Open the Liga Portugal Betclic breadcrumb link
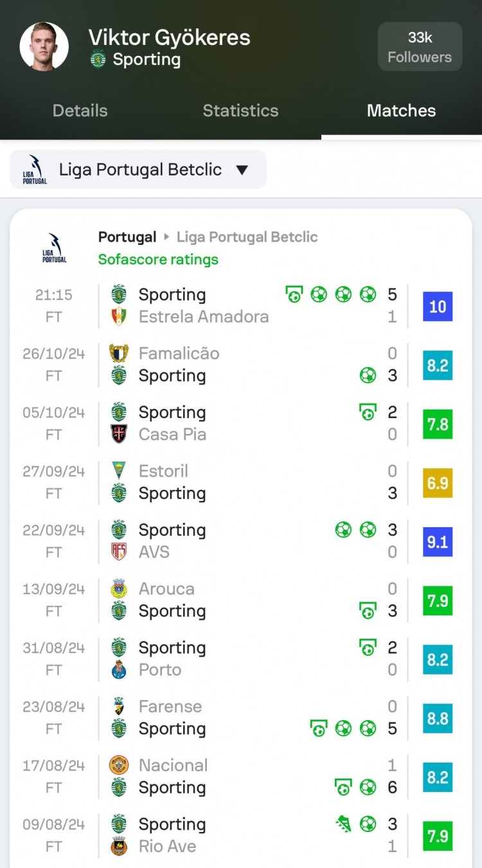This screenshot has width=482, height=868. click(x=247, y=237)
